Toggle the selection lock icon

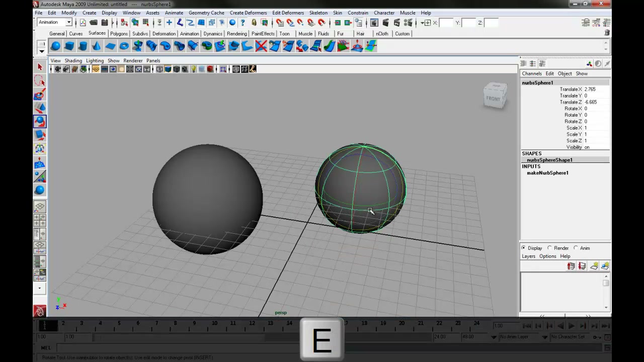coord(254,23)
